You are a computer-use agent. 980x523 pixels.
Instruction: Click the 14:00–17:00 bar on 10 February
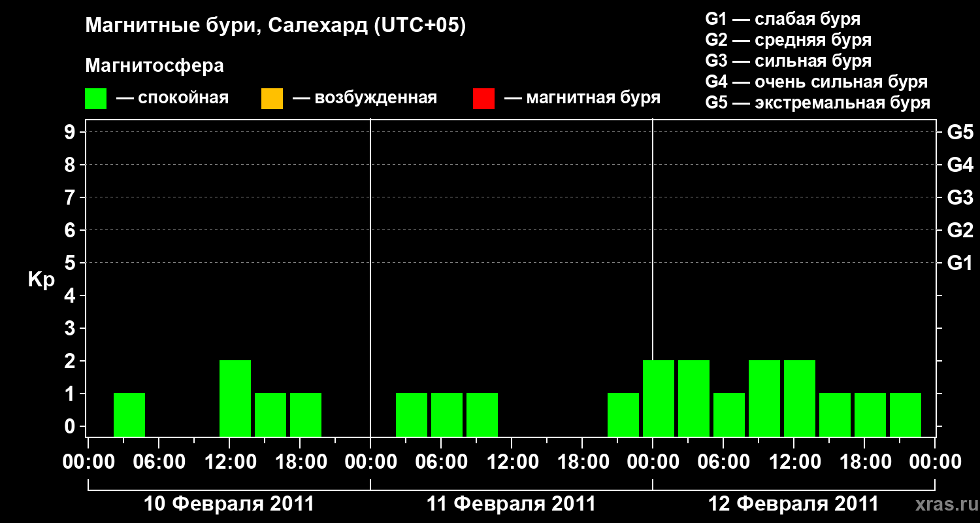tap(270, 414)
